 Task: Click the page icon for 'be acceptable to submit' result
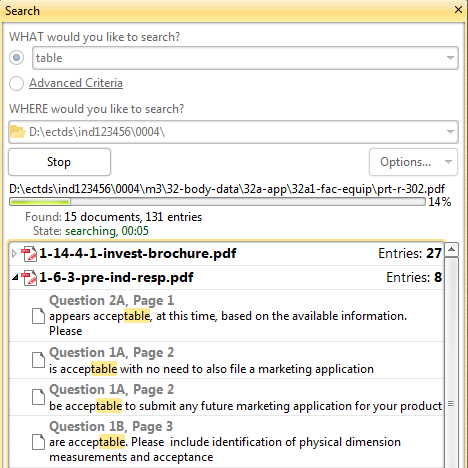(38, 397)
